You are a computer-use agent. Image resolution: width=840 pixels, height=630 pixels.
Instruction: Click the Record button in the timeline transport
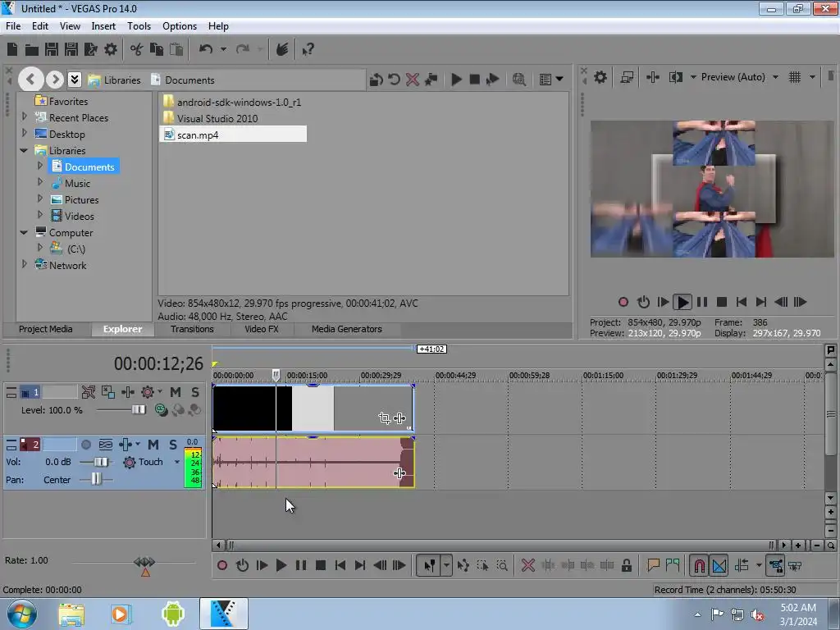point(222,565)
